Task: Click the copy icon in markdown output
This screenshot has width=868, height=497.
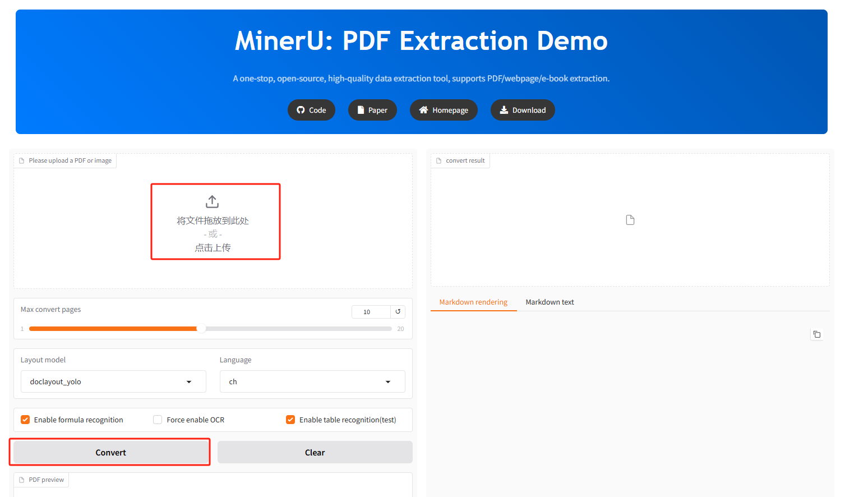Action: 817,334
